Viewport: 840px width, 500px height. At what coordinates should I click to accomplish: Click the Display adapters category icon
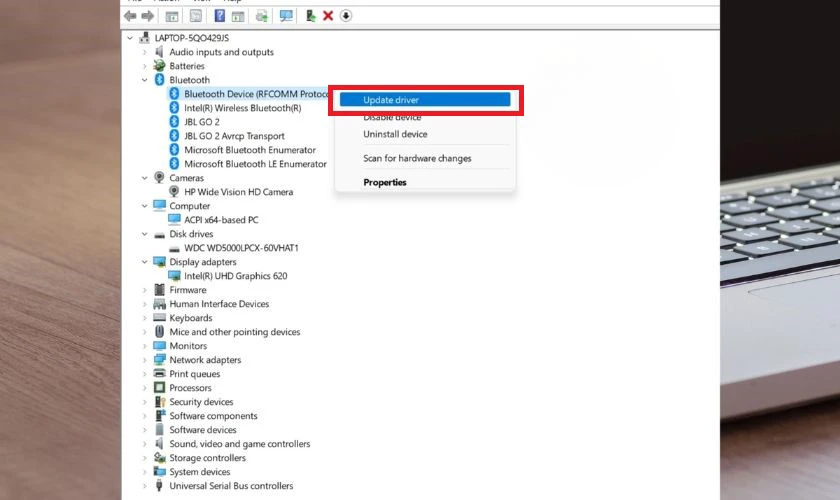click(x=159, y=262)
